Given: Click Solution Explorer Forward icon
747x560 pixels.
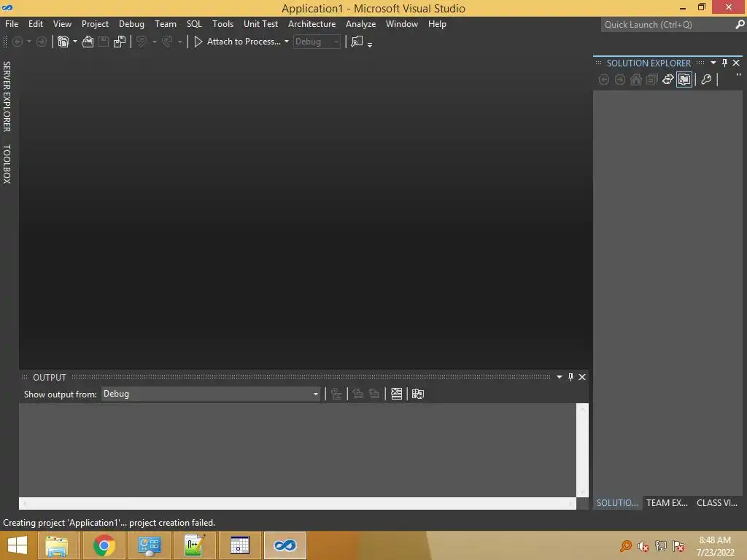Looking at the screenshot, I should point(620,79).
